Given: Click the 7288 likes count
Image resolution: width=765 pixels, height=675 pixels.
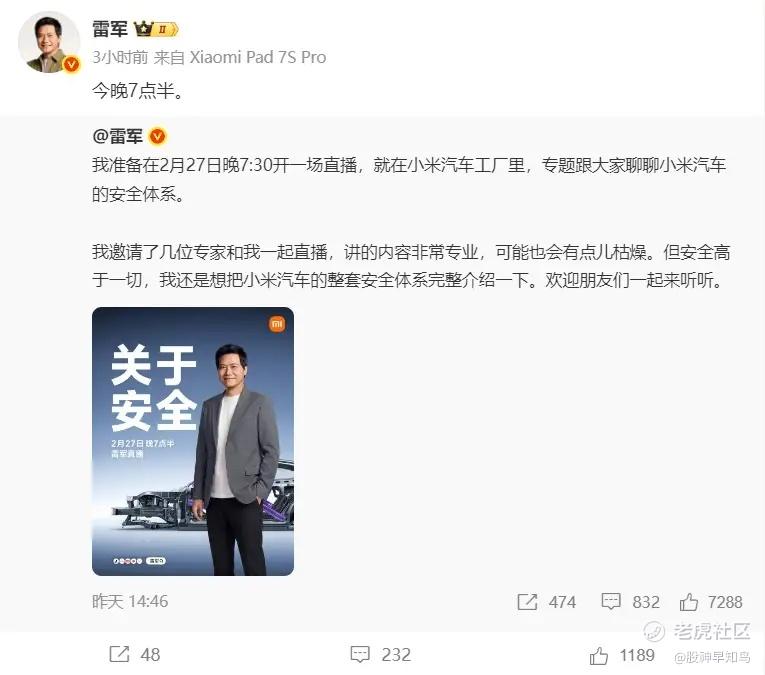Looking at the screenshot, I should tap(725, 602).
